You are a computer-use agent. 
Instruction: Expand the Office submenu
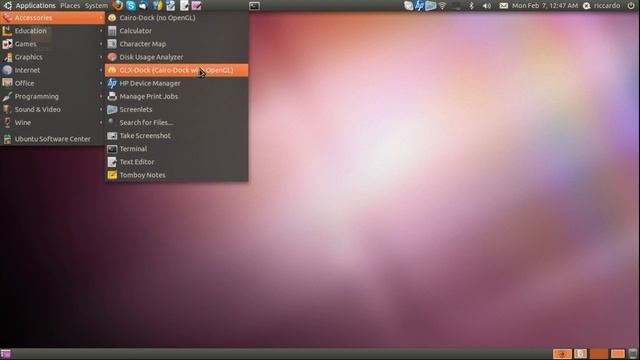click(x=52, y=83)
